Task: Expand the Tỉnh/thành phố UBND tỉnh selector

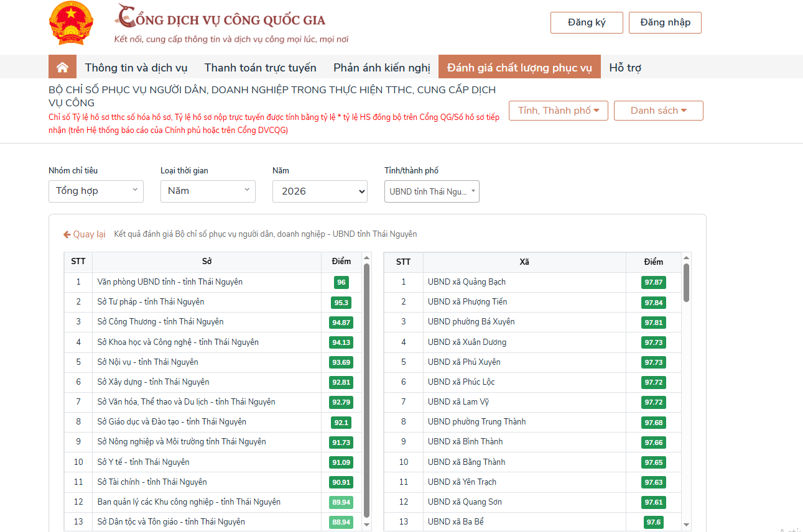Action: 432,192
